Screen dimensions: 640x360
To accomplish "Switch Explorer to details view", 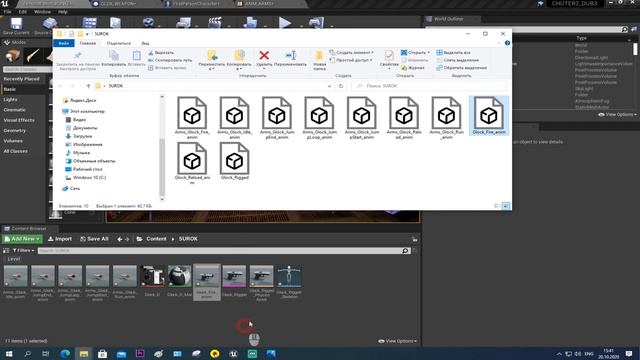I will pos(497,206).
